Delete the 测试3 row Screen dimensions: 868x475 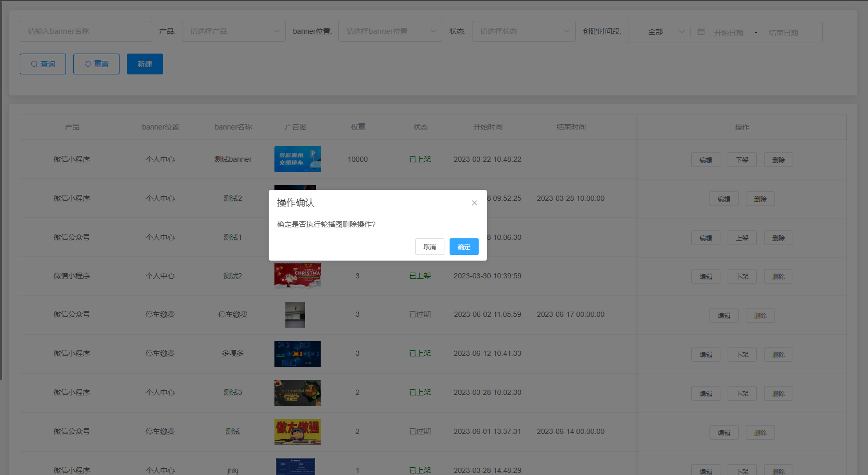[778, 393]
